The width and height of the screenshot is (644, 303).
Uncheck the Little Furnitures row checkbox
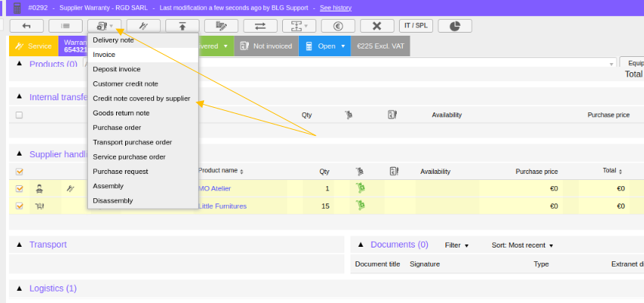tap(19, 206)
